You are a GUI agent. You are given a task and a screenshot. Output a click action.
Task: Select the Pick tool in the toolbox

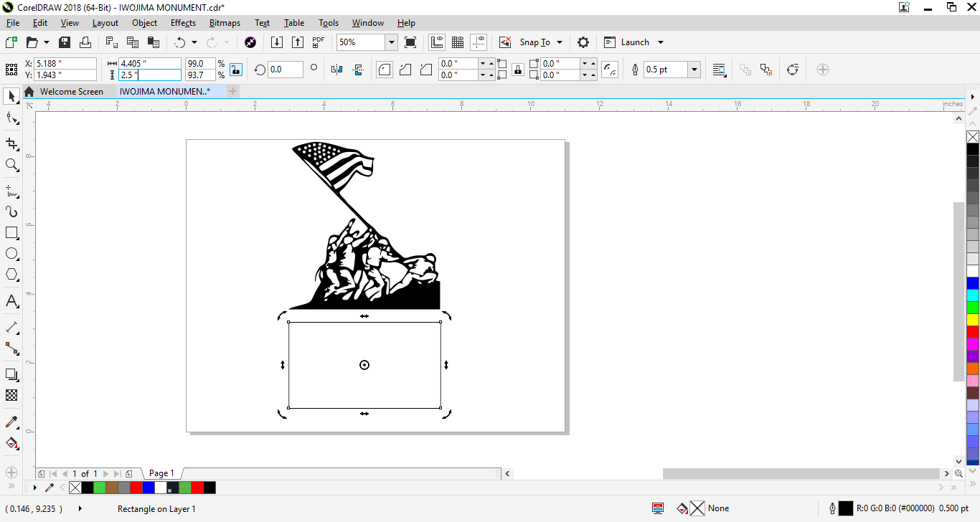point(11,96)
